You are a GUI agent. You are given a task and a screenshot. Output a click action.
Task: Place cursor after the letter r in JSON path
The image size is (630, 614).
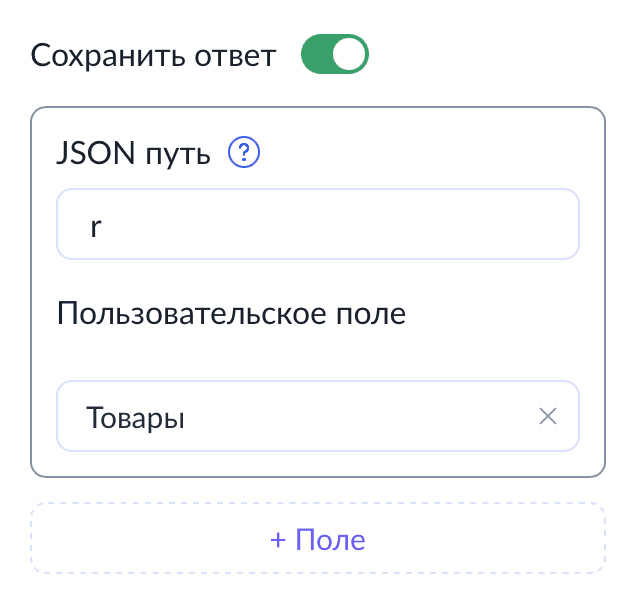(x=102, y=227)
